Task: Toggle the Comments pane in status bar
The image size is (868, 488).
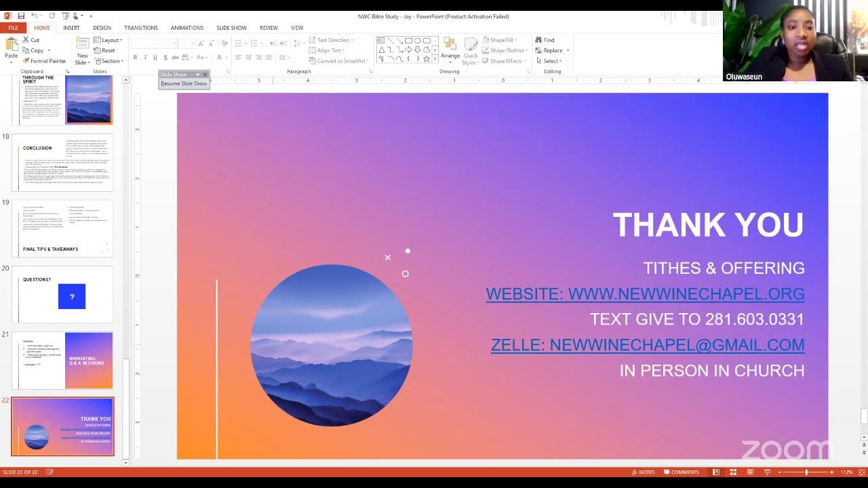Action: pyautogui.click(x=682, y=472)
